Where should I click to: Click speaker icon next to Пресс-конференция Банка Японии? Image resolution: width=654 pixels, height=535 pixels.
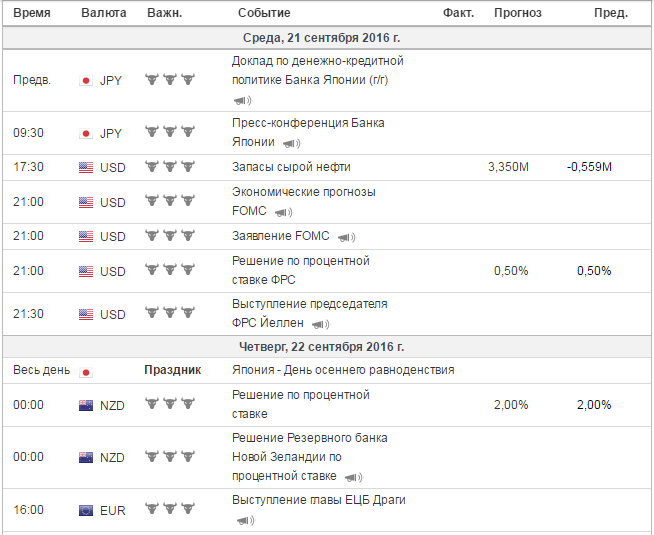point(291,143)
